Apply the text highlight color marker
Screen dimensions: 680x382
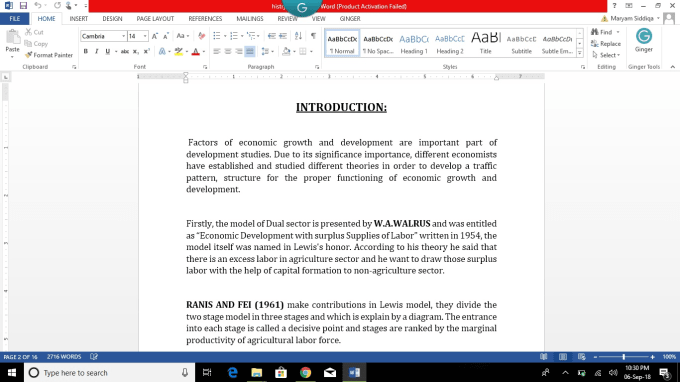click(x=178, y=52)
